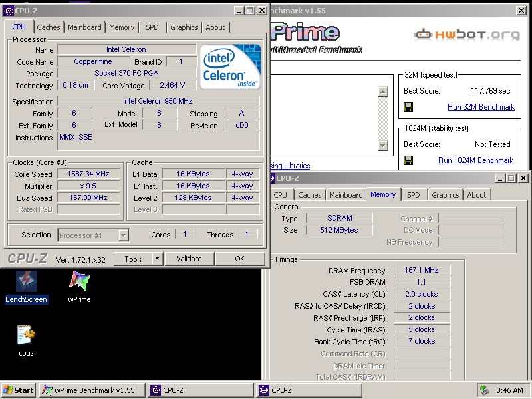Click the Code Name value Coppermine
The image size is (532, 399).
[x=93, y=61]
